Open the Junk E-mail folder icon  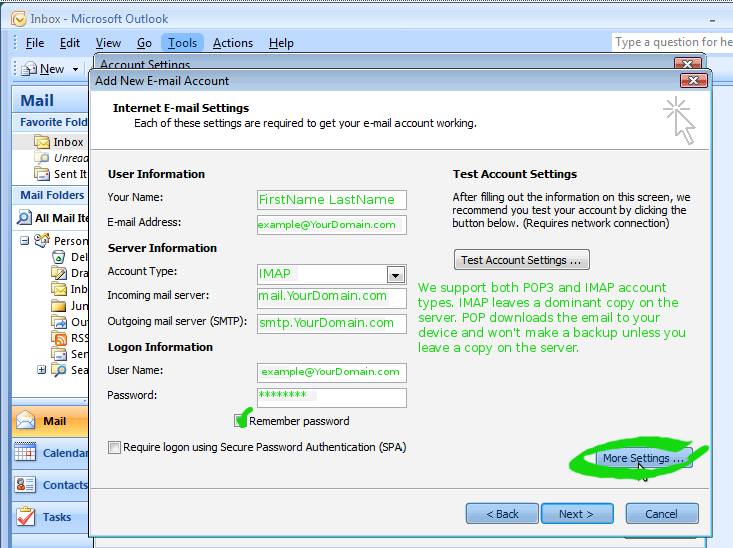tap(58, 306)
